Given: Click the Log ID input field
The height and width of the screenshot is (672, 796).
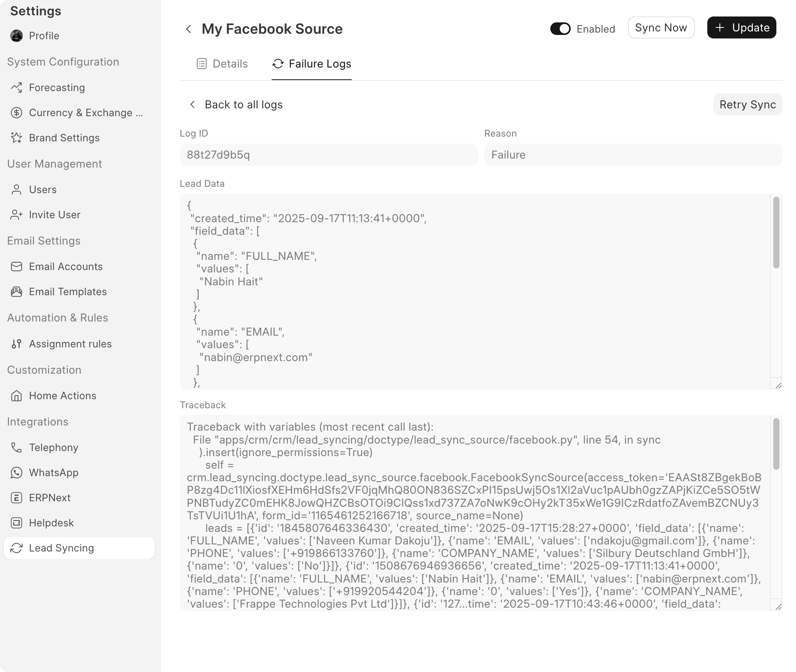Looking at the screenshot, I should point(329,155).
